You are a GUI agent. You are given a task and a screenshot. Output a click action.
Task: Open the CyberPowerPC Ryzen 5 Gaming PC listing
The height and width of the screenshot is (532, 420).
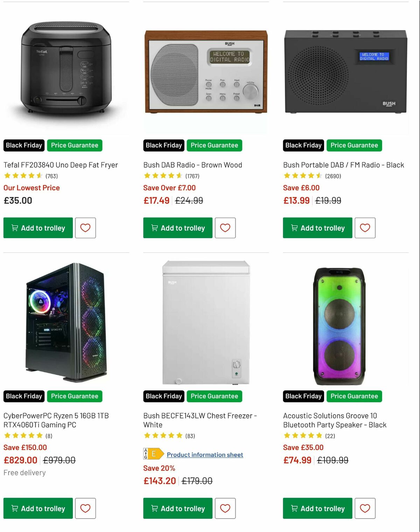(56, 420)
